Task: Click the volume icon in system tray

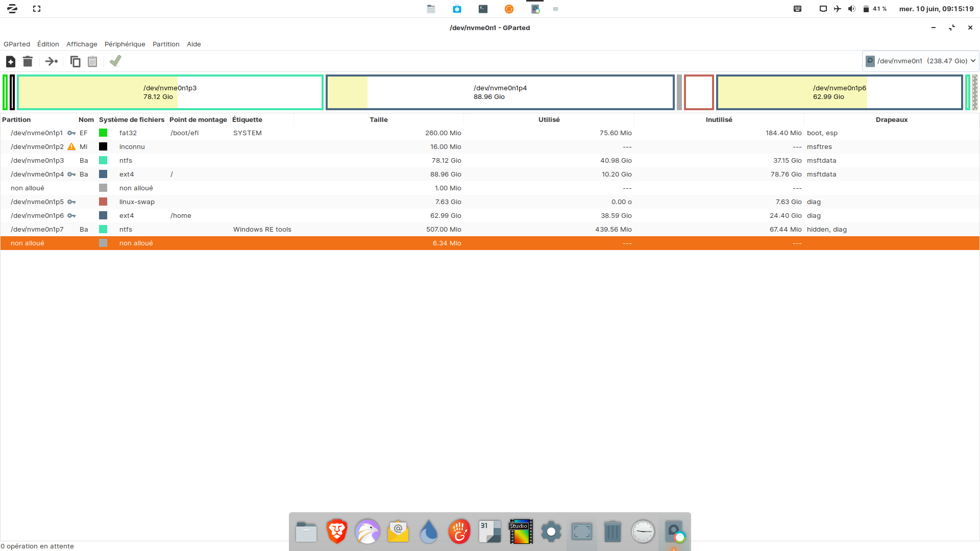Action: tap(851, 9)
